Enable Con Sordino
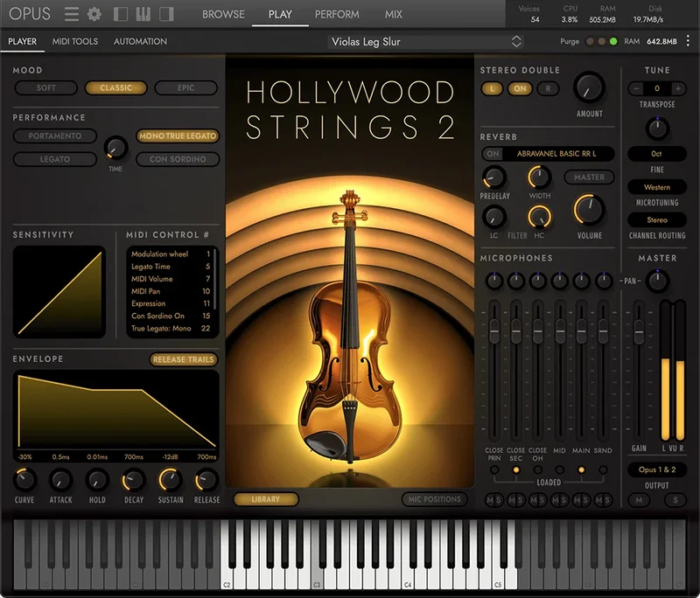This screenshot has width=700, height=598. pyautogui.click(x=178, y=159)
